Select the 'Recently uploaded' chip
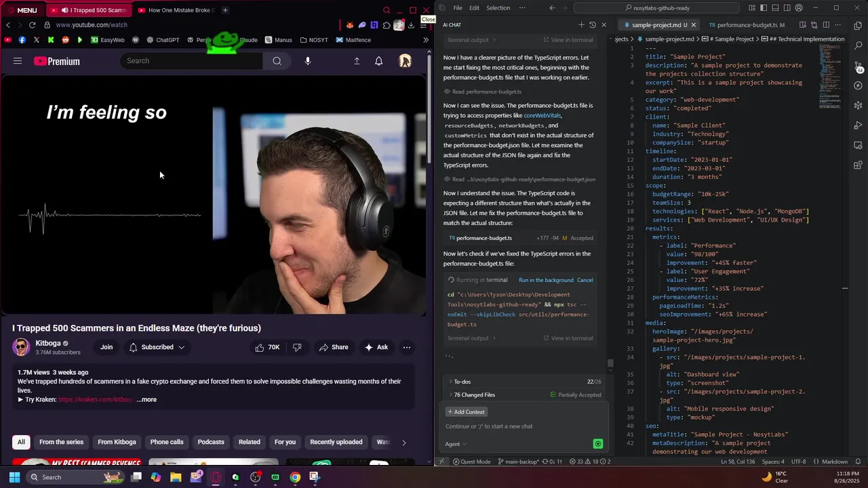 (336, 442)
